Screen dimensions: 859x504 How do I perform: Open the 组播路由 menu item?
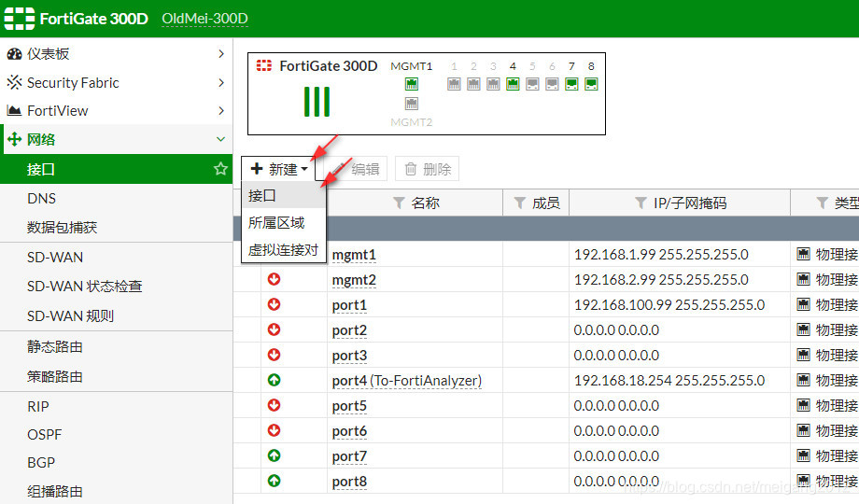116,491
